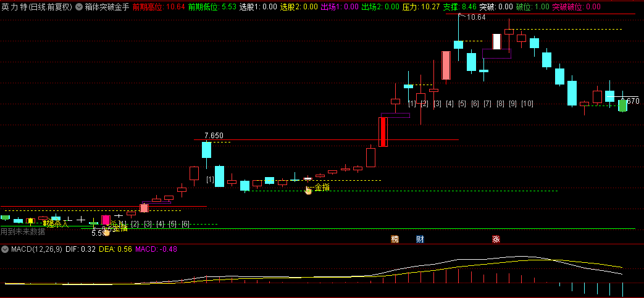
Task: Click the 选股1: 0.00 readout
Action: tap(258, 7)
